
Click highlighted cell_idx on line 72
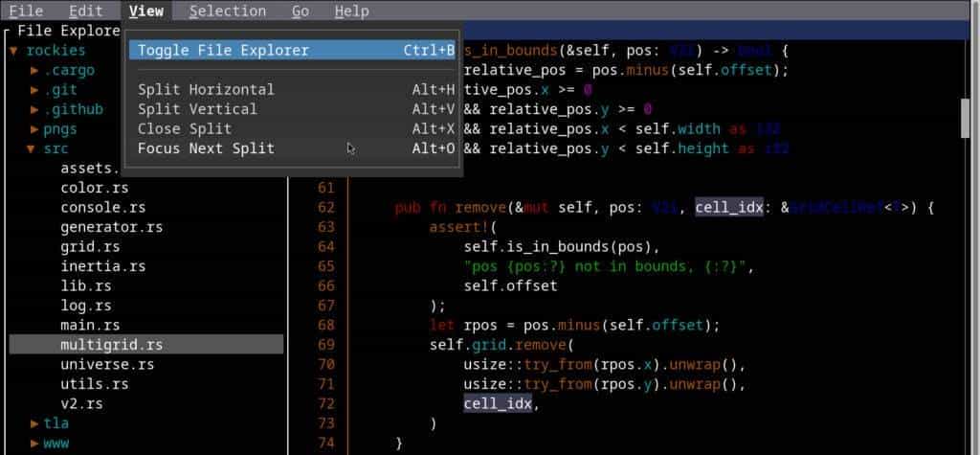pos(498,403)
